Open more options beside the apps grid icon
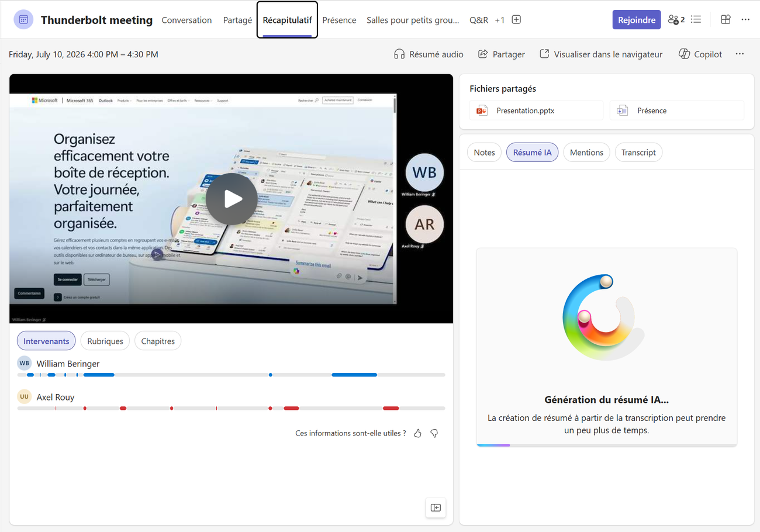The image size is (760, 532). tap(745, 19)
